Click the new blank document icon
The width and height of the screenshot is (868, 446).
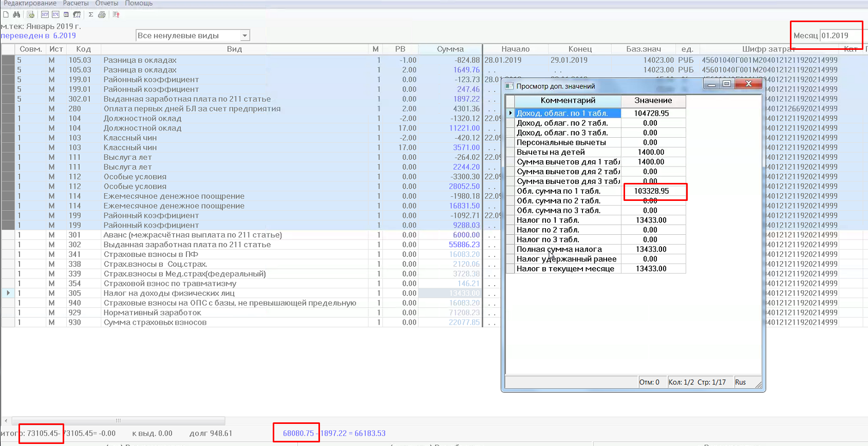(6, 14)
